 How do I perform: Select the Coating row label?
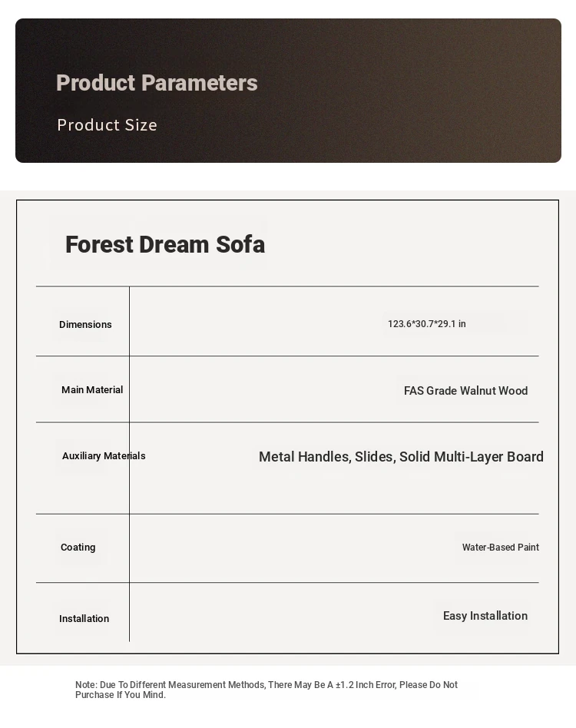(78, 548)
